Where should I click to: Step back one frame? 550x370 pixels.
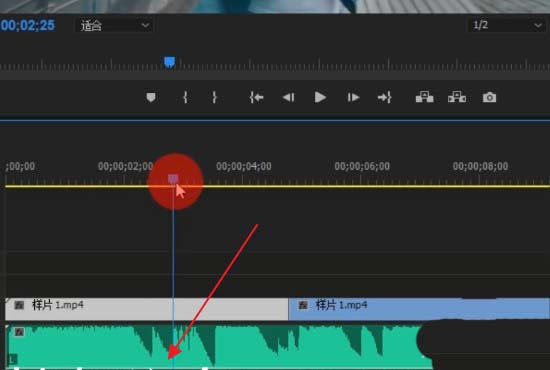pyautogui.click(x=288, y=97)
